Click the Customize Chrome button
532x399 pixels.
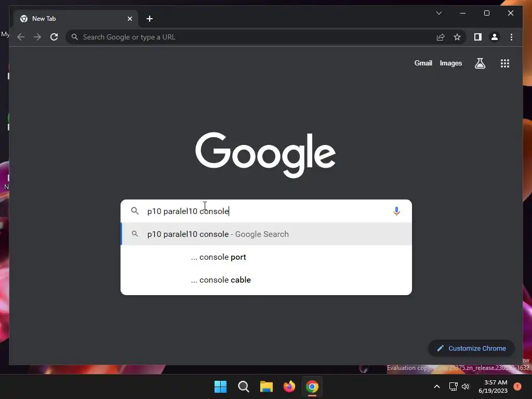[471, 349]
